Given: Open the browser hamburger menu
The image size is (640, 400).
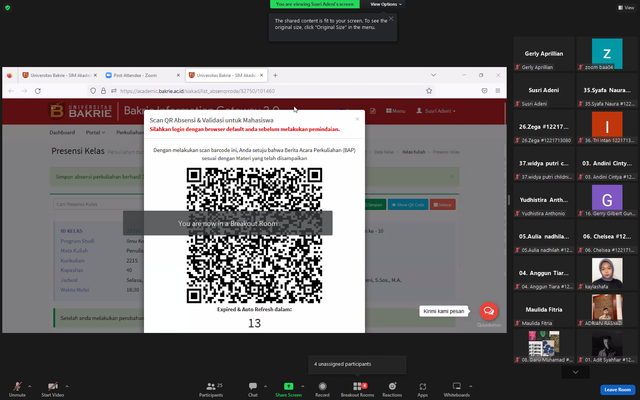Looking at the screenshot, I should pyautogui.click(x=498, y=91).
